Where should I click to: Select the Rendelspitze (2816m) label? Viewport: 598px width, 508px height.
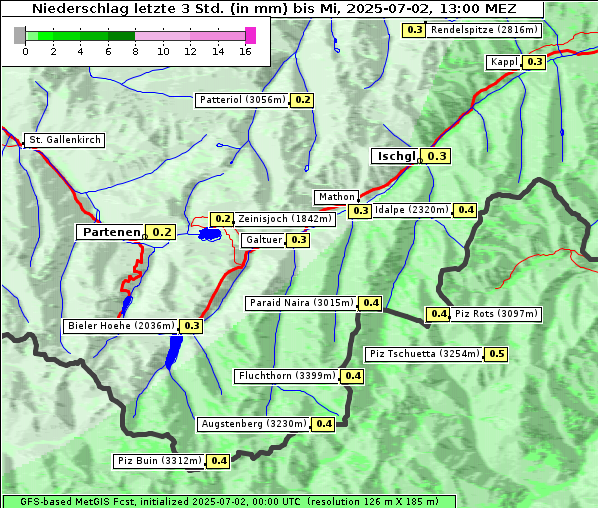click(x=484, y=30)
